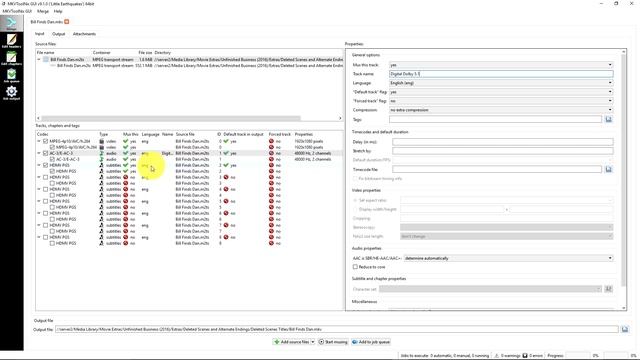
Task: Check the HDMV PGS track ID 8 checkbox
Action: pos(46,237)
